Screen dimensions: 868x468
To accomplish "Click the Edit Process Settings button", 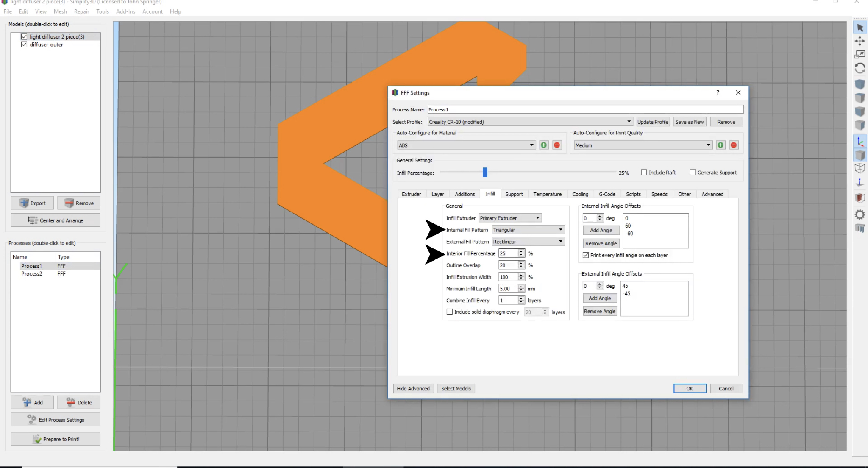I will tap(56, 420).
